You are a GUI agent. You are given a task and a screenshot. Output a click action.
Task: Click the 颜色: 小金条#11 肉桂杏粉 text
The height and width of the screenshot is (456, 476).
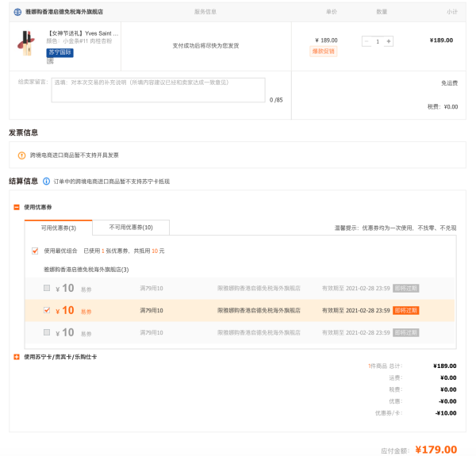[79, 41]
